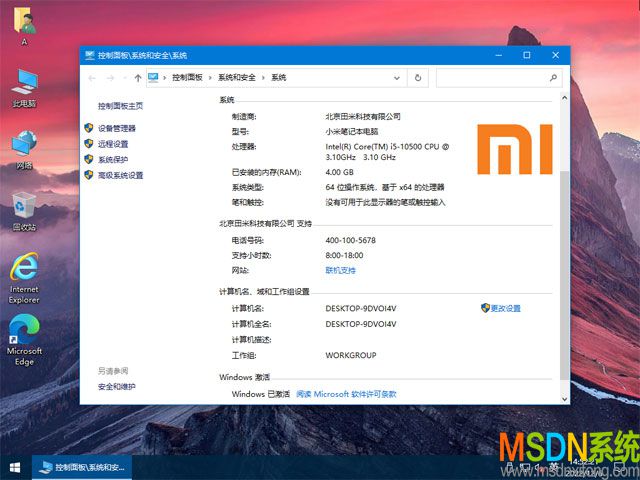Open 联机支持 website link
This screenshot has width=640, height=480.
click(340, 270)
